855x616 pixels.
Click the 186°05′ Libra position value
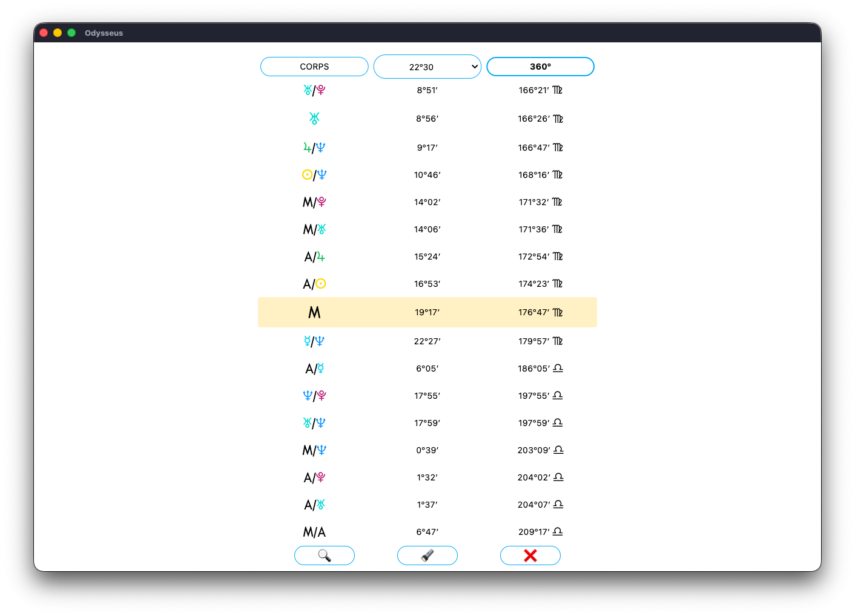540,369
